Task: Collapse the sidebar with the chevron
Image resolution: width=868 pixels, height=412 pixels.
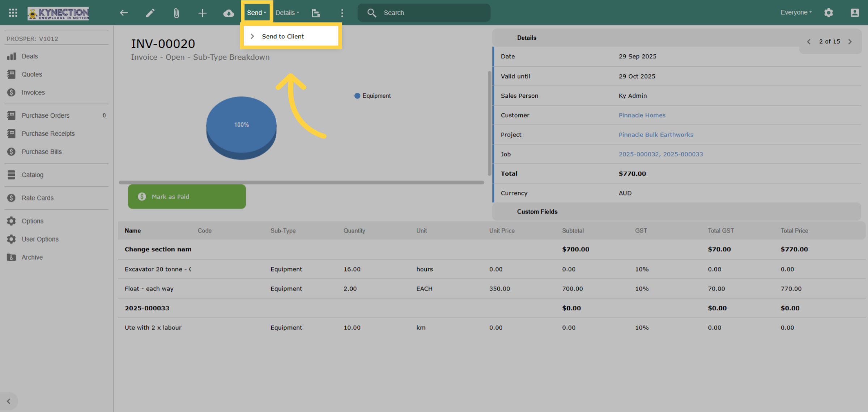Action: [x=9, y=401]
